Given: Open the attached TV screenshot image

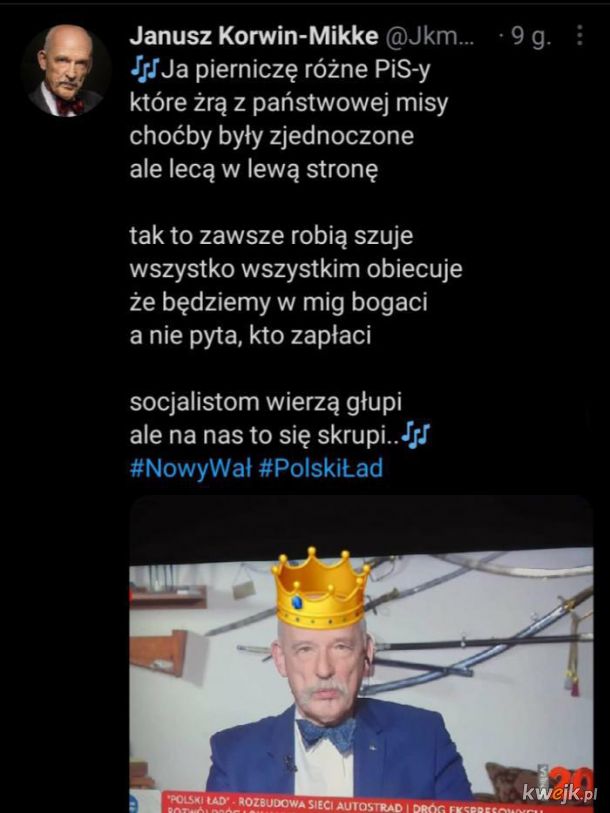Looking at the screenshot, I should [x=361, y=654].
